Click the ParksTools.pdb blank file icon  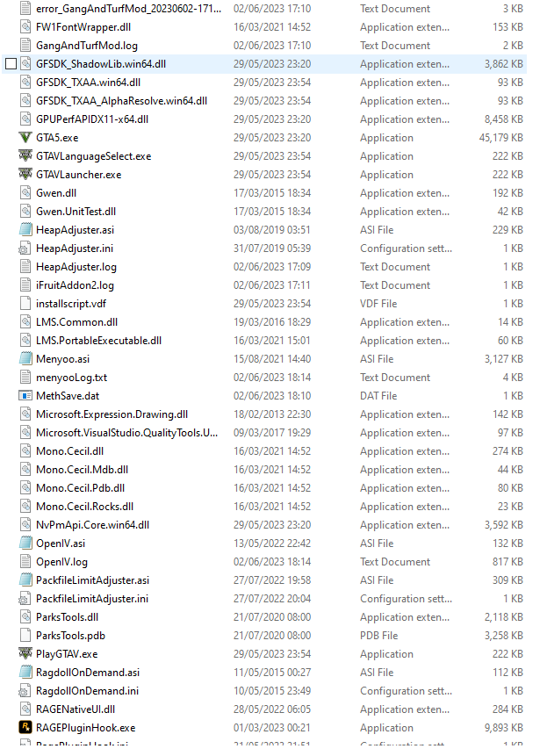pos(25,636)
